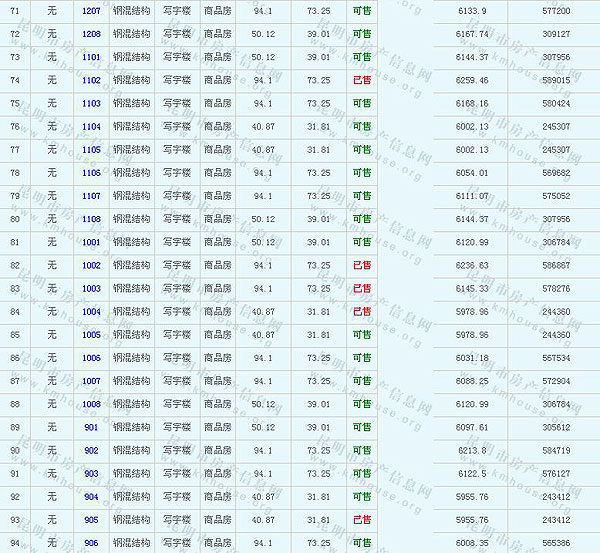Select room 1102 link
Image resolution: width=600 pixels, height=553 pixels.
pos(91,80)
